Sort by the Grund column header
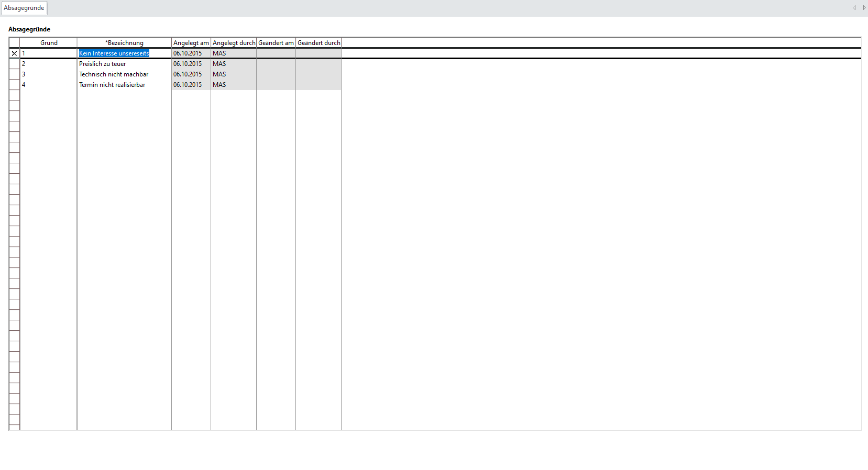 49,43
